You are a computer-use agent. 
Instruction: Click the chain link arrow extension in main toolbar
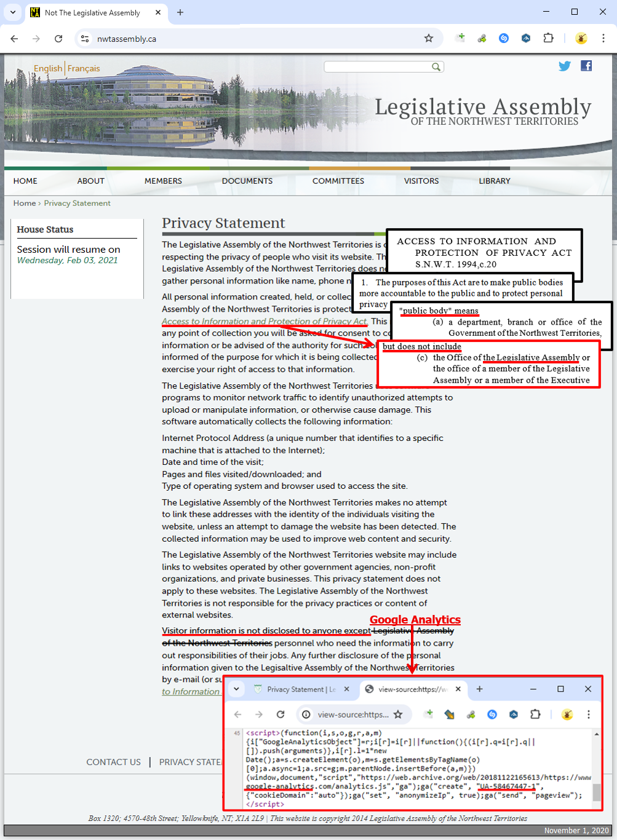(x=482, y=38)
